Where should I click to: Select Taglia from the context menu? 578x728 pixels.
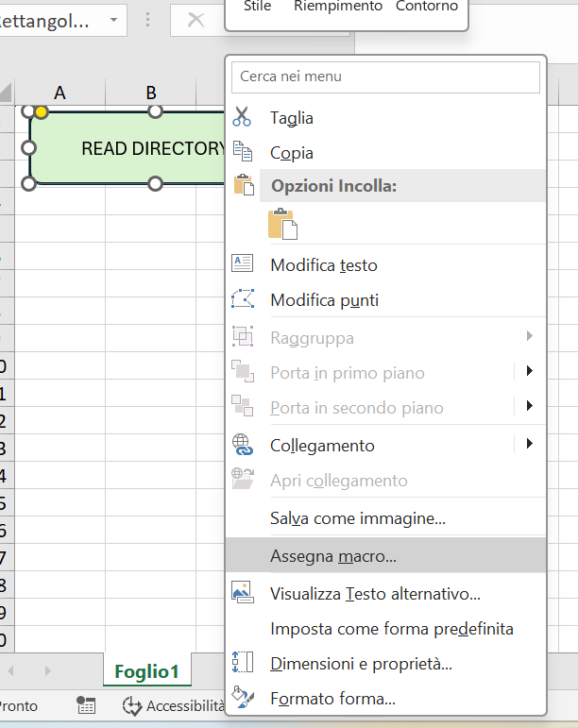[385, 118]
